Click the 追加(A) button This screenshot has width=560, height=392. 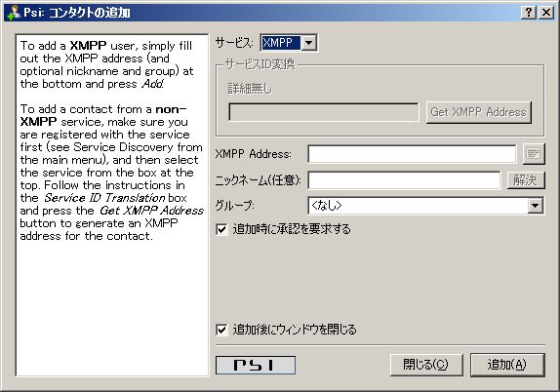507,365
